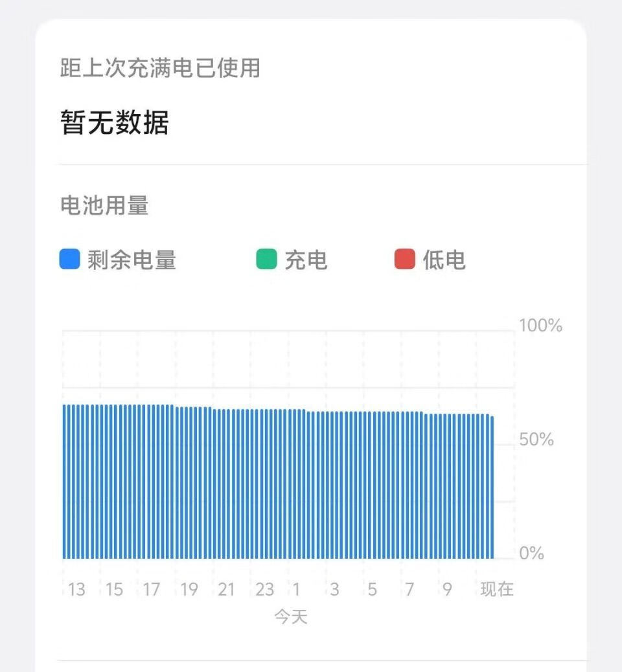Tap the last battery bar in the chart
622x672 pixels.
(492, 486)
